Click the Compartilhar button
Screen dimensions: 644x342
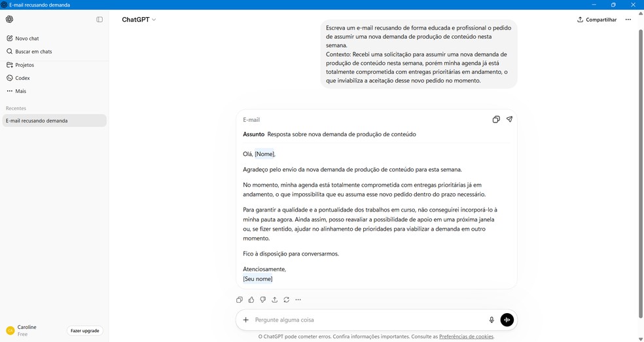597,19
